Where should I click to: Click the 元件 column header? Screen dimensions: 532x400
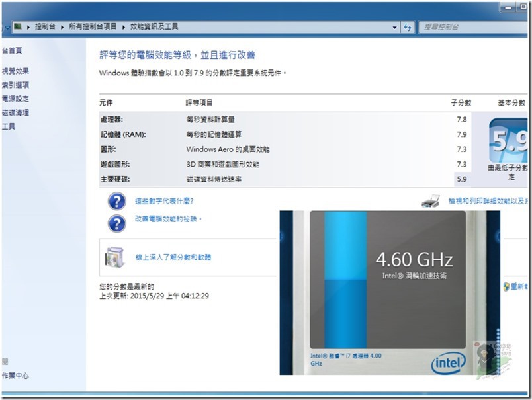click(106, 102)
